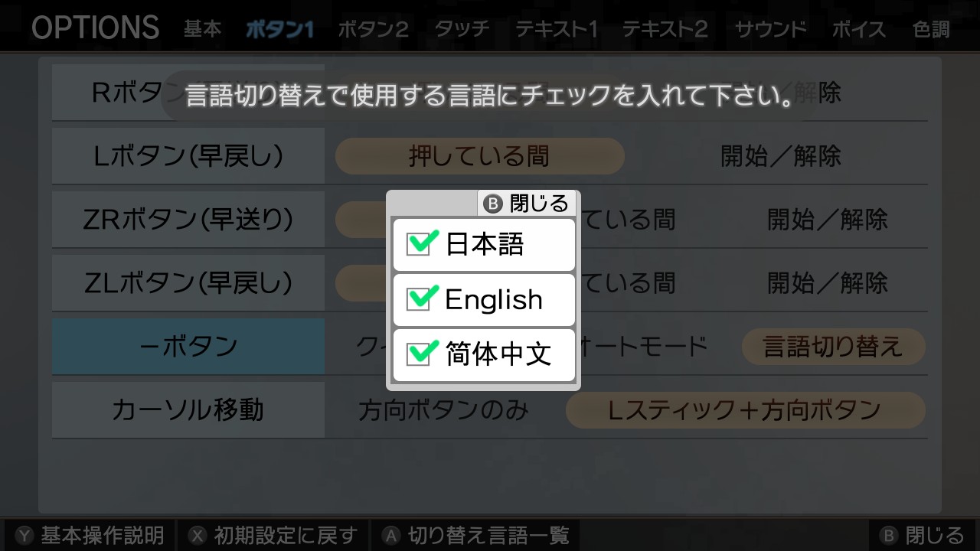Choose 押している間 for the L button
980x551 pixels.
coord(479,156)
